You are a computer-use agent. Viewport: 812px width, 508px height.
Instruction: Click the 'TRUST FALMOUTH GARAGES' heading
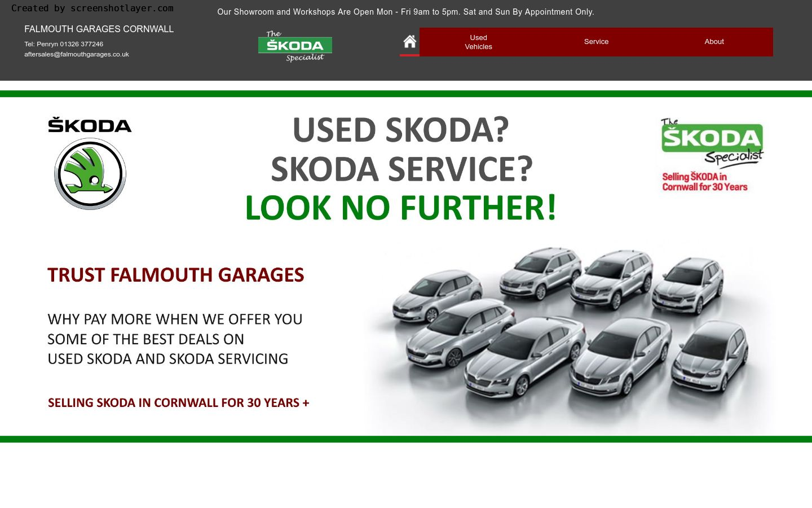click(175, 275)
